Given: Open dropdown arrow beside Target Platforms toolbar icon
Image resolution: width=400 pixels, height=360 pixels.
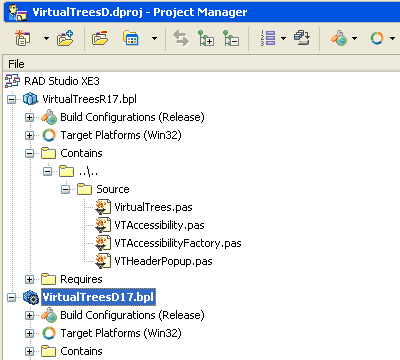Looking at the screenshot, I should point(392,38).
